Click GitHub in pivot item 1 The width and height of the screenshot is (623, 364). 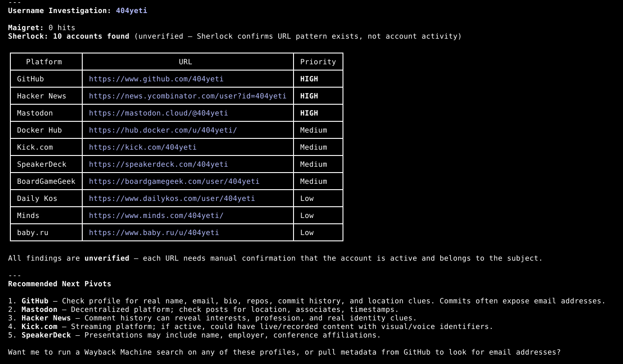point(35,301)
